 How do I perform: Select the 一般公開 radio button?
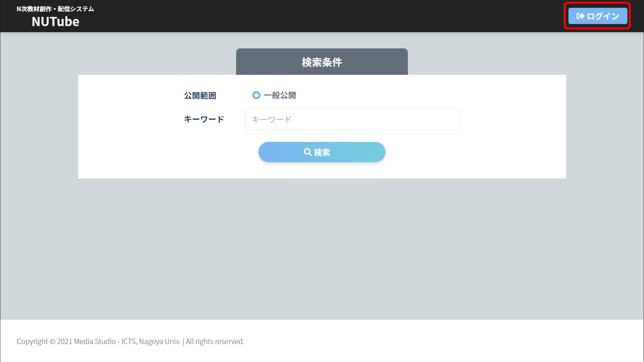[256, 95]
